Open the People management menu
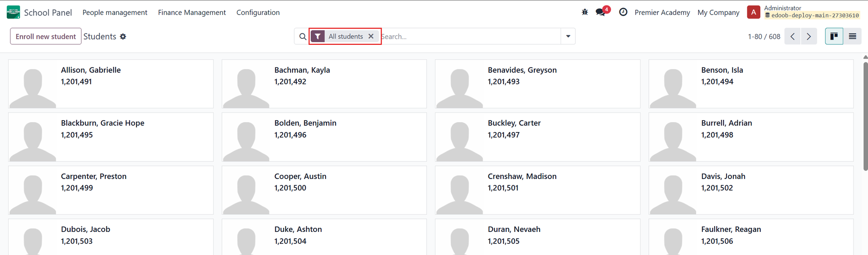Image resolution: width=868 pixels, height=255 pixels. coord(115,13)
